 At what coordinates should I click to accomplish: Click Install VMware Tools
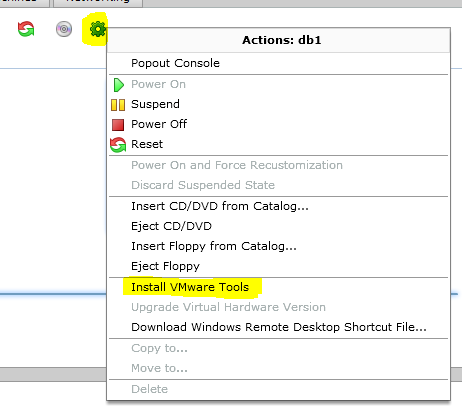(190, 287)
